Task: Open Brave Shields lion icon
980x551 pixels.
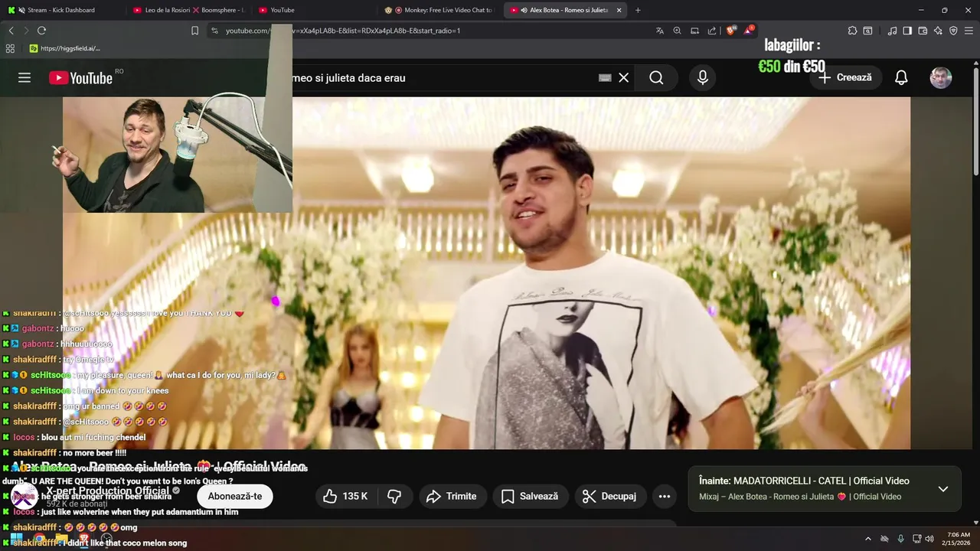Action: [730, 31]
